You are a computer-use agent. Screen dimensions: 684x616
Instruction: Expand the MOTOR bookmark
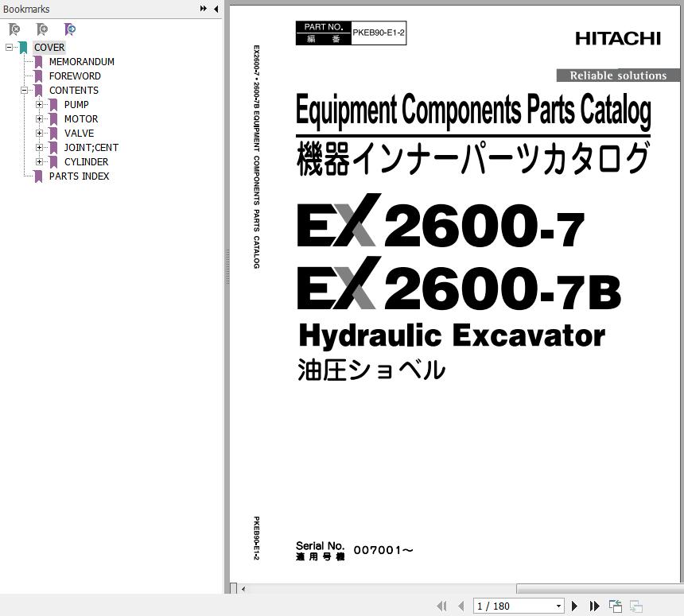point(39,118)
